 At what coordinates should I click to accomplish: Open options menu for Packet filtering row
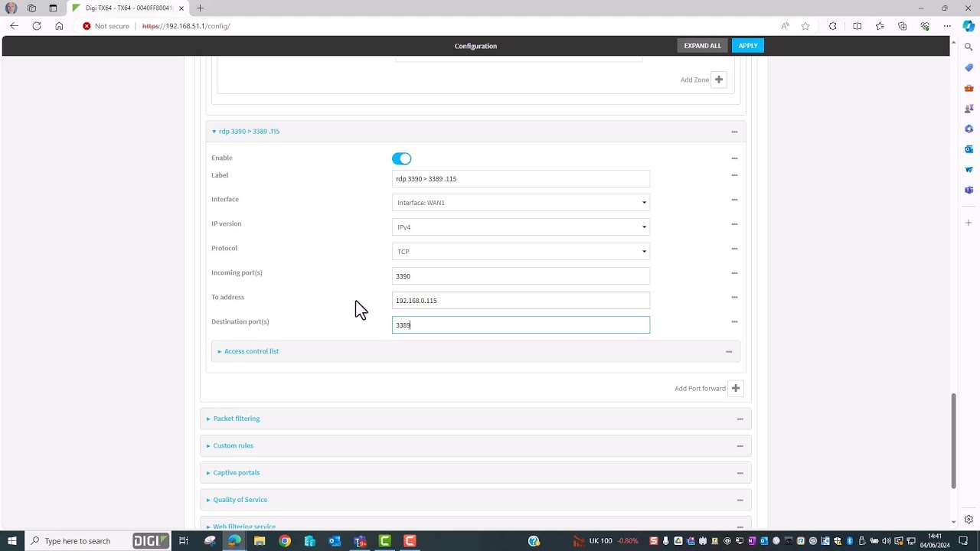[x=740, y=419]
